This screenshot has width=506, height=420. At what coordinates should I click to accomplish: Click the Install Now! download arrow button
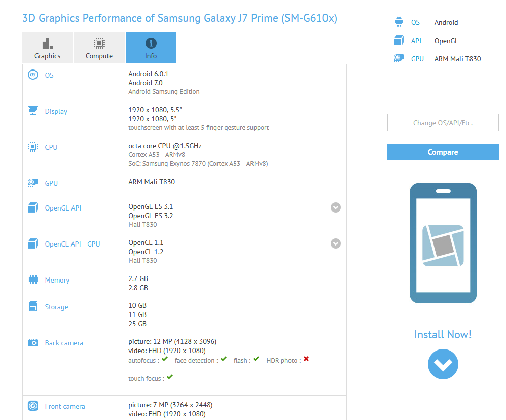[443, 364]
